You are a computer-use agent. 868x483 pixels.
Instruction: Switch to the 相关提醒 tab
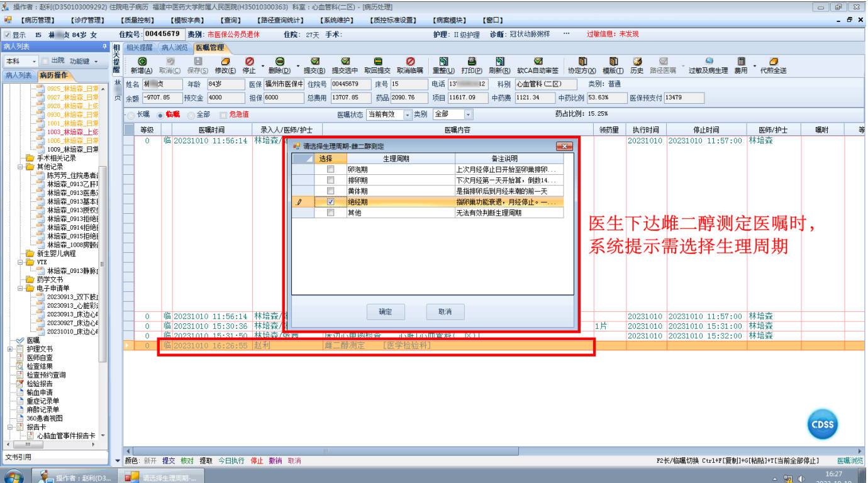pyautogui.click(x=139, y=47)
